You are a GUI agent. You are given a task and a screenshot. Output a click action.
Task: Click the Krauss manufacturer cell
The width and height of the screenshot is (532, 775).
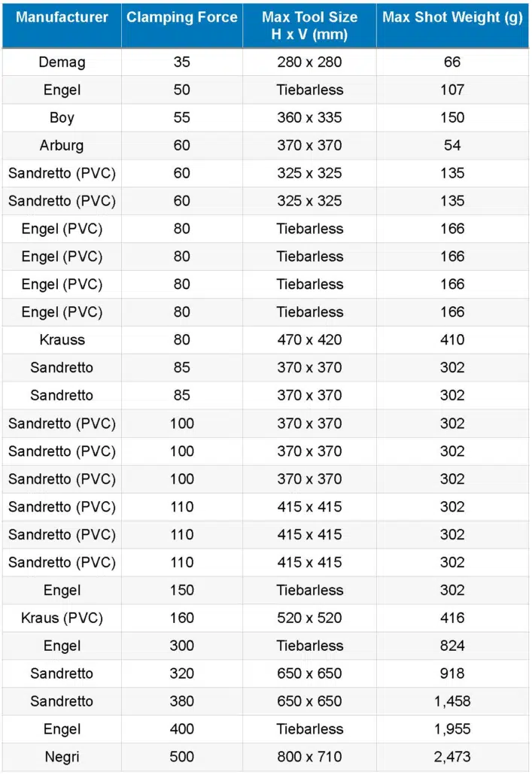click(62, 339)
